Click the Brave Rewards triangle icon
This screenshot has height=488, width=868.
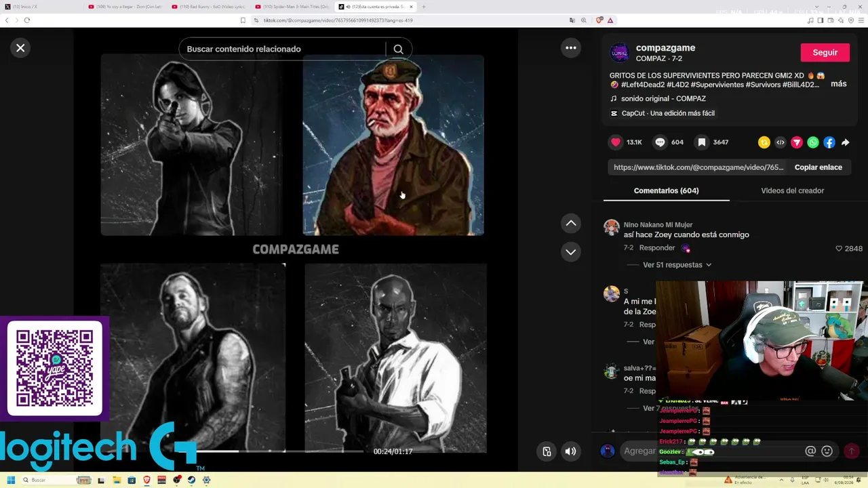click(x=610, y=20)
